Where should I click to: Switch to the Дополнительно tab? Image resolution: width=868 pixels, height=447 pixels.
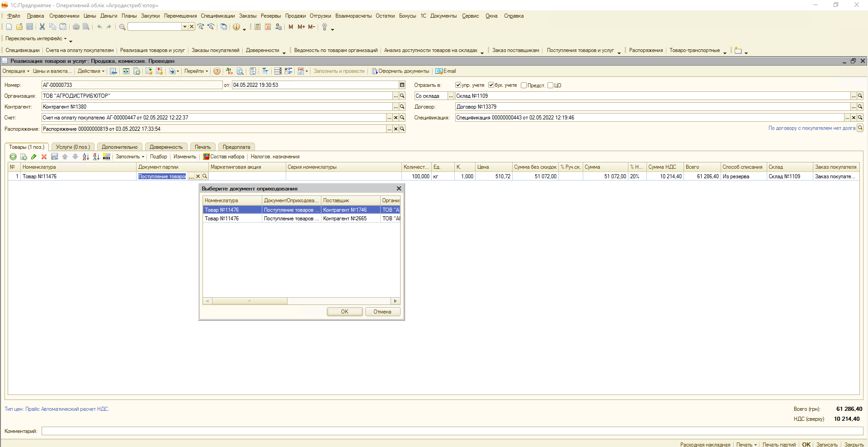(119, 147)
